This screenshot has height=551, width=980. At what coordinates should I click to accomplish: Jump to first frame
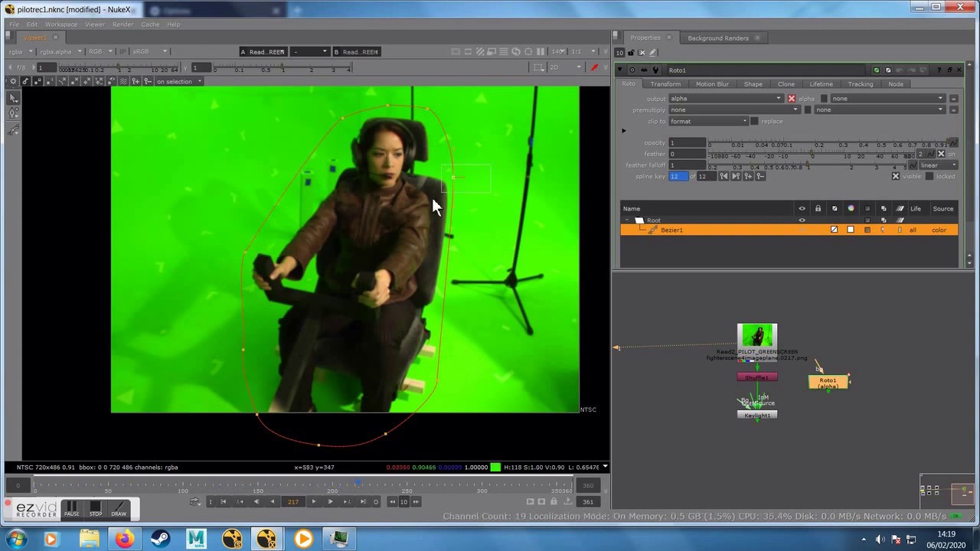pyautogui.click(x=223, y=502)
